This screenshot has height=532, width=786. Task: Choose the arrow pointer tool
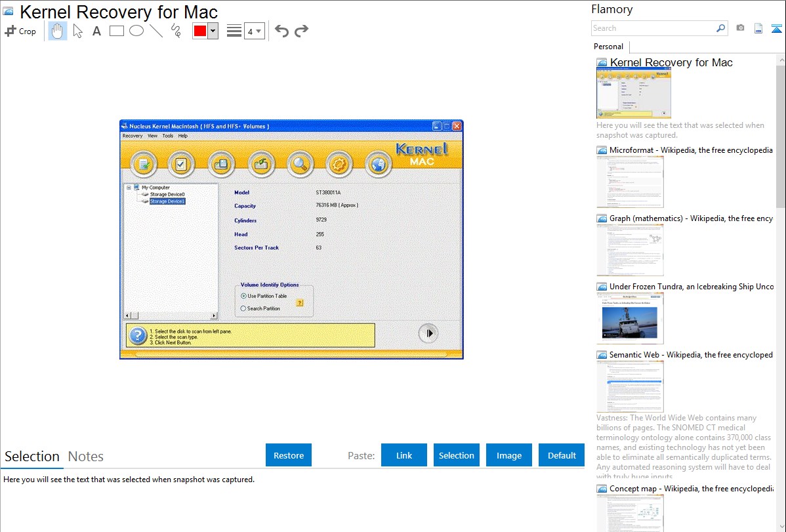(77, 31)
